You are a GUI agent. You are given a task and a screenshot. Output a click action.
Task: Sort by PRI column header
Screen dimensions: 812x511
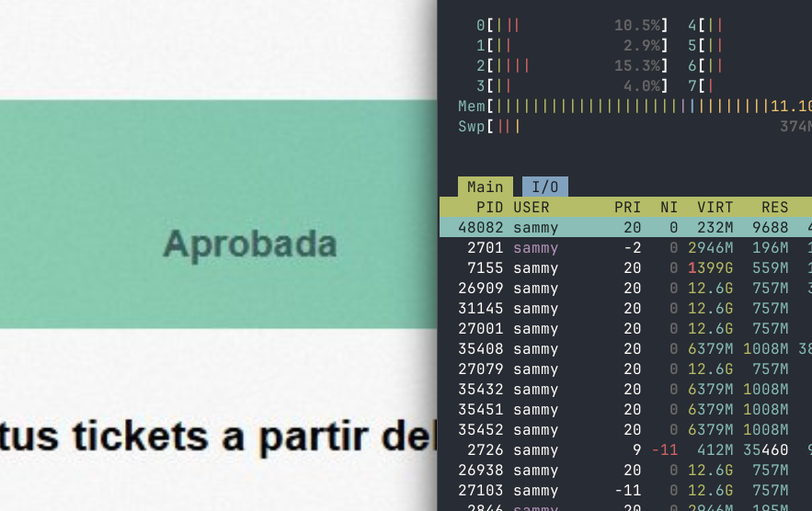point(628,207)
